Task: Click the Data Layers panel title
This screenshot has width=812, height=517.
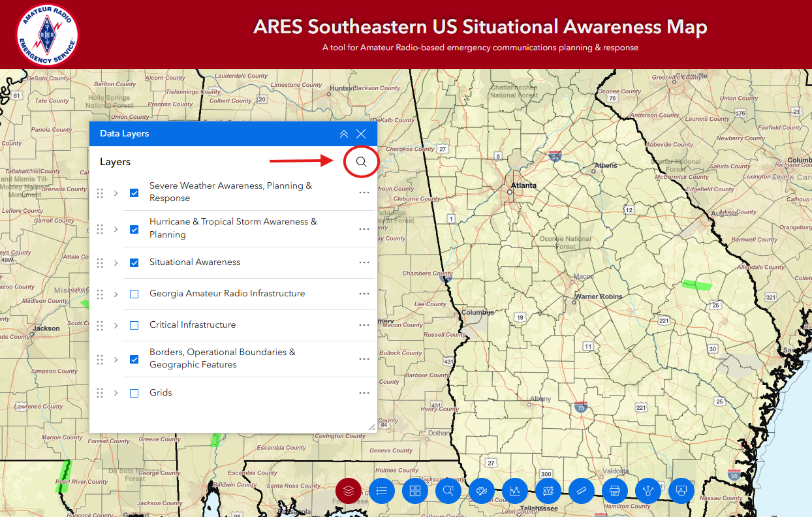Action: 124,133
